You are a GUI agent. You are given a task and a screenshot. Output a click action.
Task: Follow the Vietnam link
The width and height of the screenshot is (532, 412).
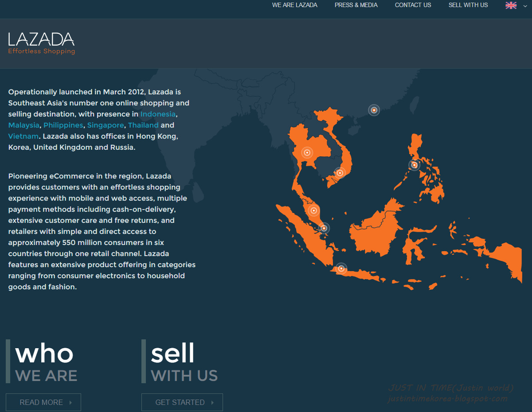click(23, 136)
